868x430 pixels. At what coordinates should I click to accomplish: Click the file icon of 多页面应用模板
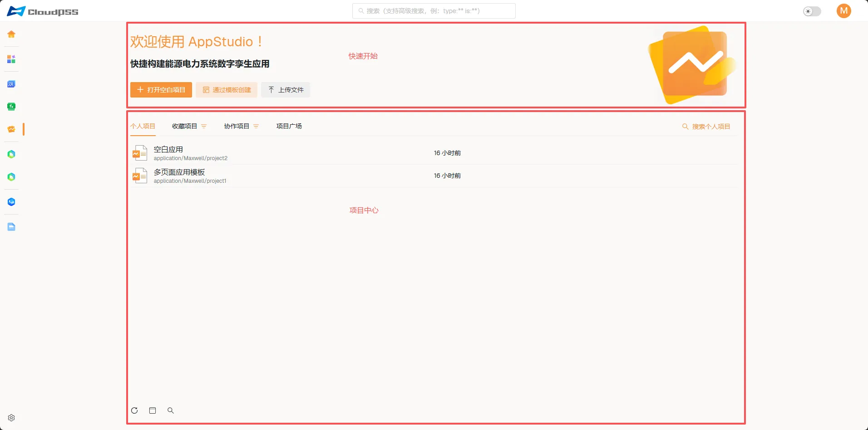click(139, 176)
